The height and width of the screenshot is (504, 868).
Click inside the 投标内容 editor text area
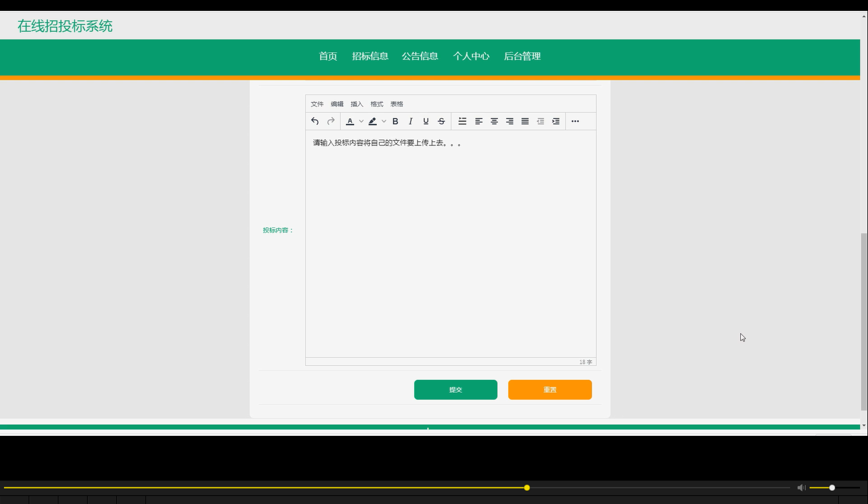click(x=451, y=244)
